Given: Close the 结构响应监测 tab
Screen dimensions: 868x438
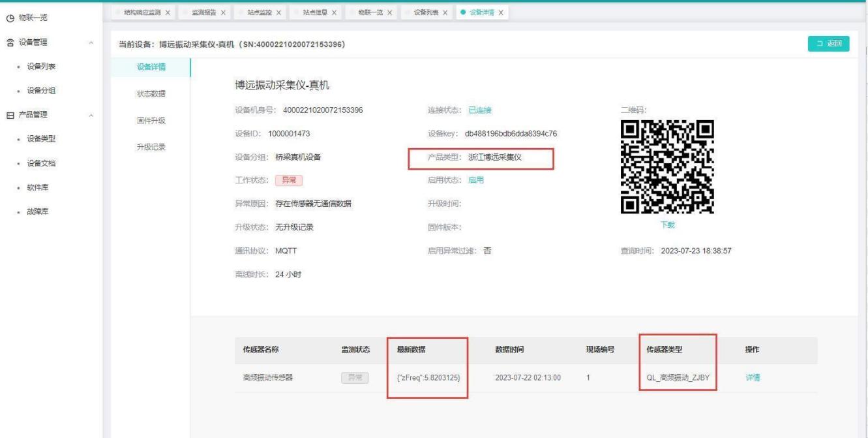Looking at the screenshot, I should (168, 12).
